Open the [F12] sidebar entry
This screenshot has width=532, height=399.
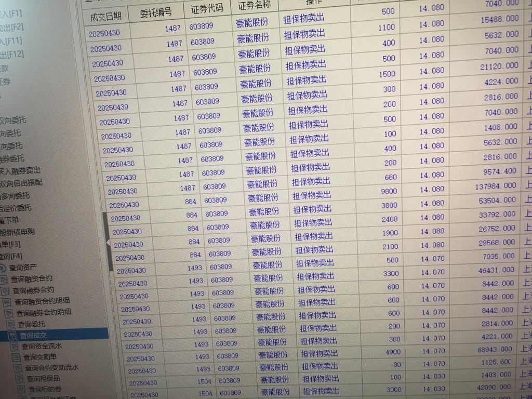click(x=12, y=54)
